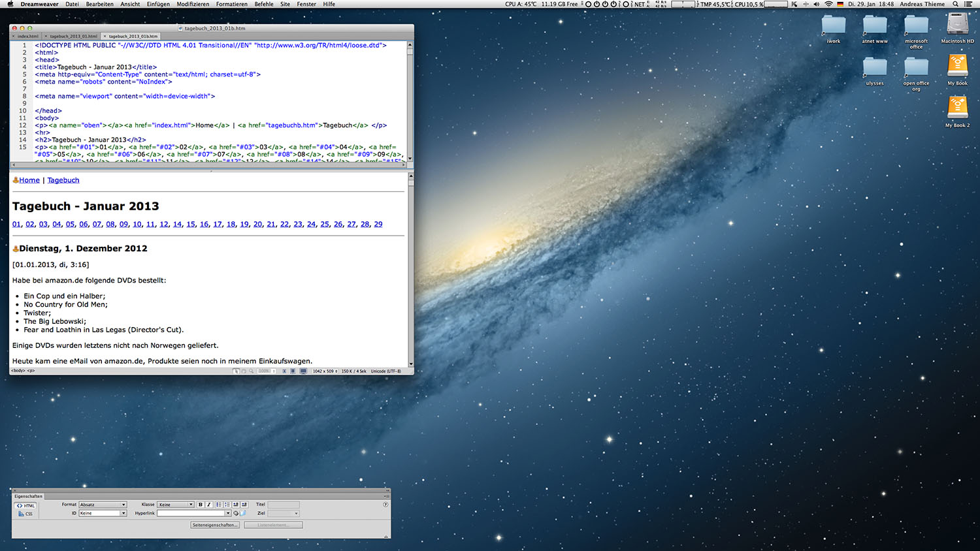Click day link 01 in the date list
Screen dimensions: 980x551
point(16,224)
